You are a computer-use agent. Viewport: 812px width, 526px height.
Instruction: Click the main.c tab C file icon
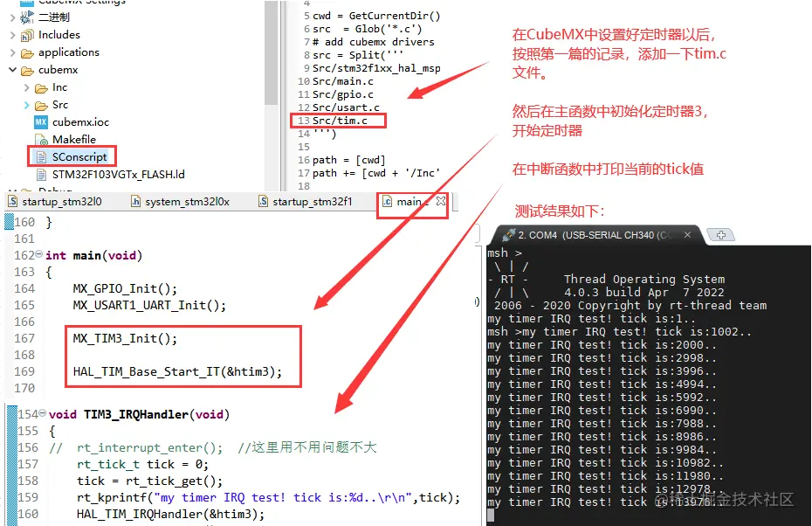click(388, 202)
